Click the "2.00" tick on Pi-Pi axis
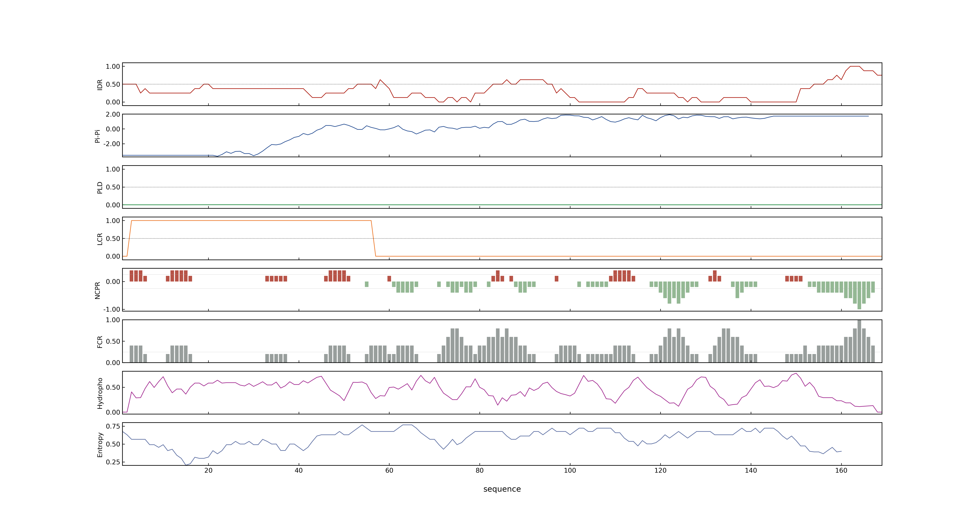 click(113, 114)
